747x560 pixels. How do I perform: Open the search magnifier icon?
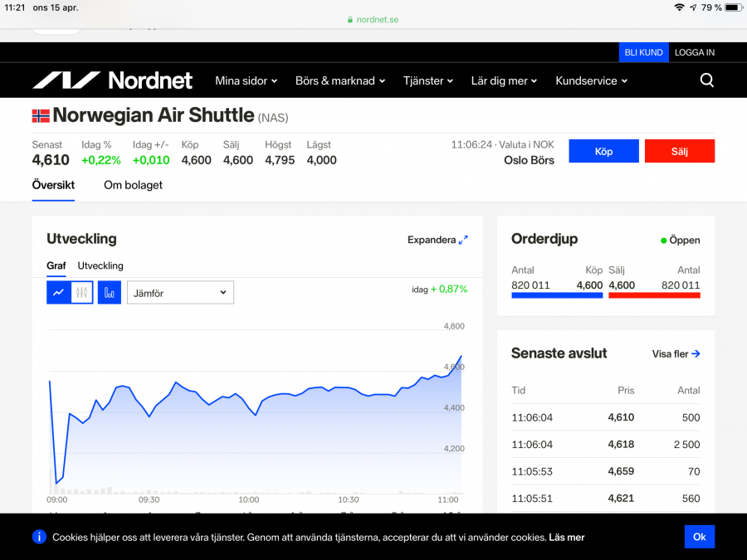coord(706,80)
